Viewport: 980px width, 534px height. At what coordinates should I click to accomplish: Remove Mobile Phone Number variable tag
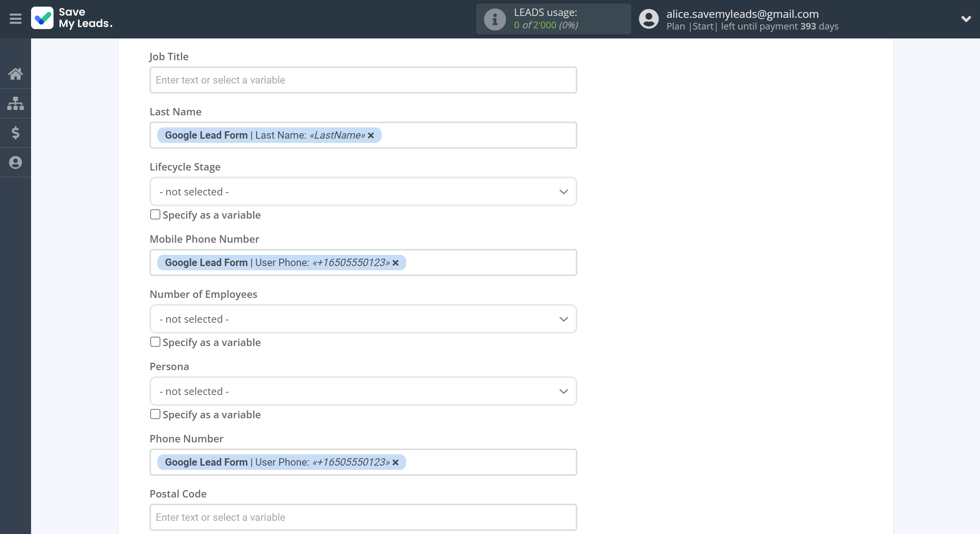(395, 263)
